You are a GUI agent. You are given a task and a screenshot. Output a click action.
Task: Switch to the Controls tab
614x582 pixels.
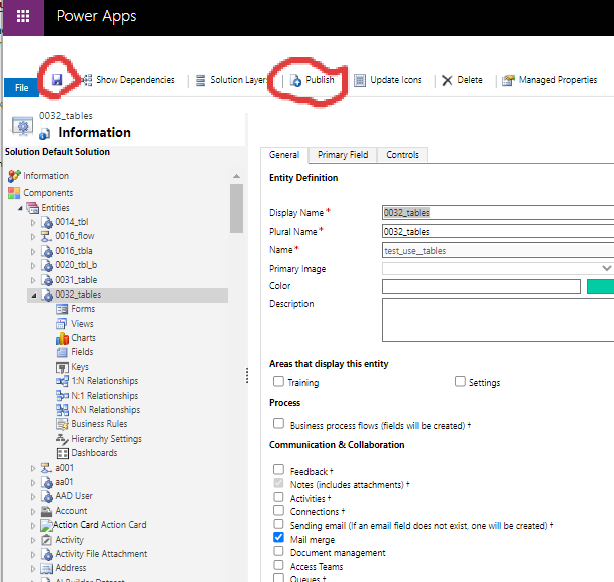(402, 155)
